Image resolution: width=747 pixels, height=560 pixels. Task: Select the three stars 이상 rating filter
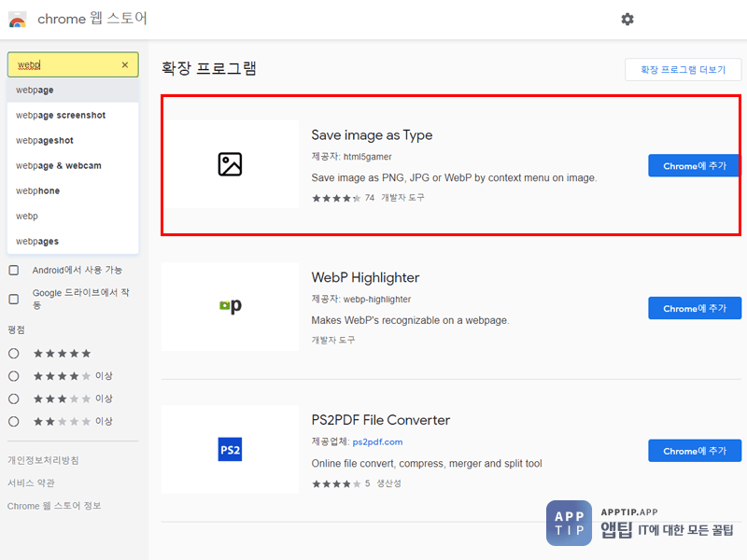tap(14, 399)
